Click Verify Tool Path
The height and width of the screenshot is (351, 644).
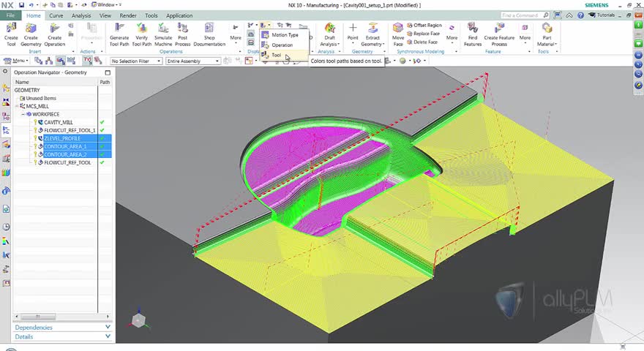click(142, 34)
